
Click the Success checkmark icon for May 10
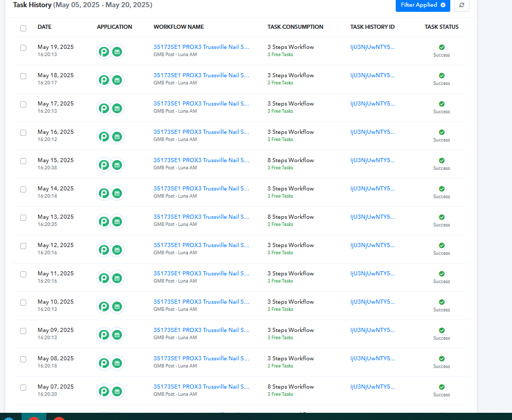[x=442, y=302]
